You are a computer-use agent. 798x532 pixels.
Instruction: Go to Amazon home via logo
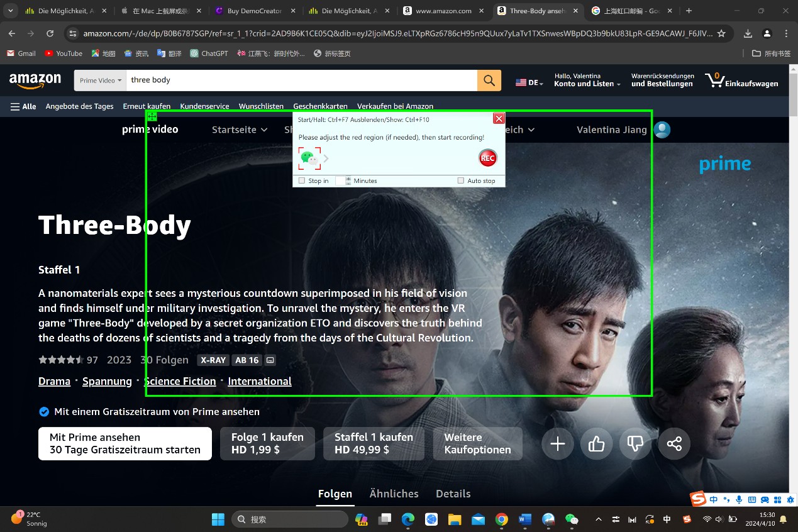35,80
